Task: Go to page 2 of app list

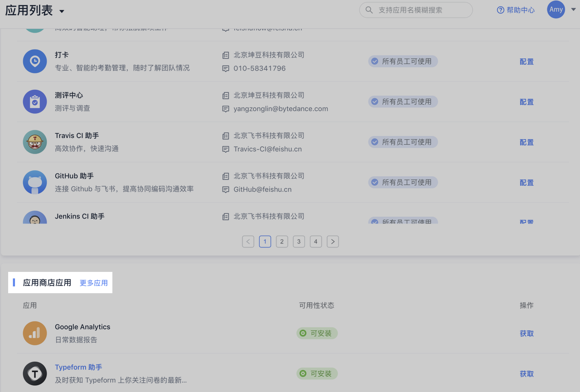Action: point(282,242)
